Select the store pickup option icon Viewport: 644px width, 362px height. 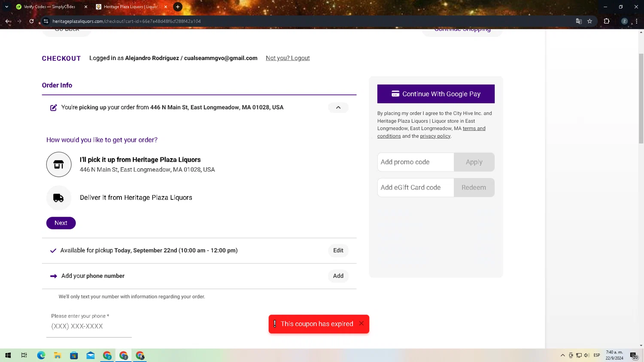[59, 164]
